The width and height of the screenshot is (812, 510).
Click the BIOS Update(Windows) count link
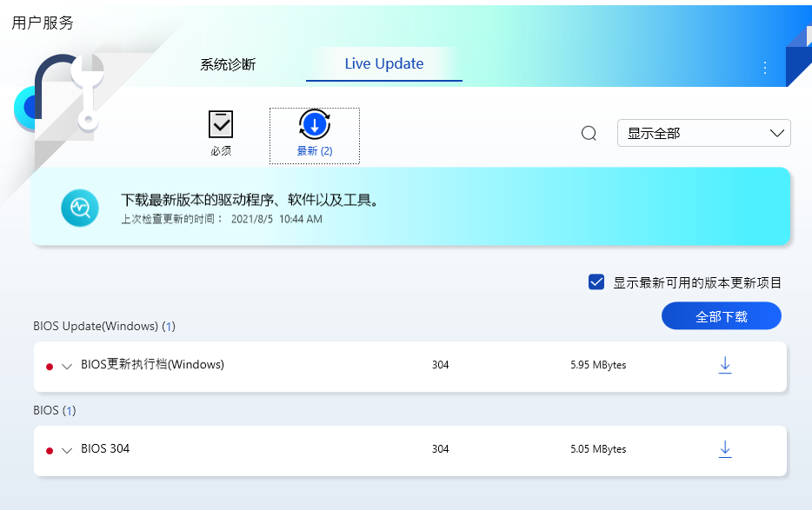pyautogui.click(x=167, y=327)
